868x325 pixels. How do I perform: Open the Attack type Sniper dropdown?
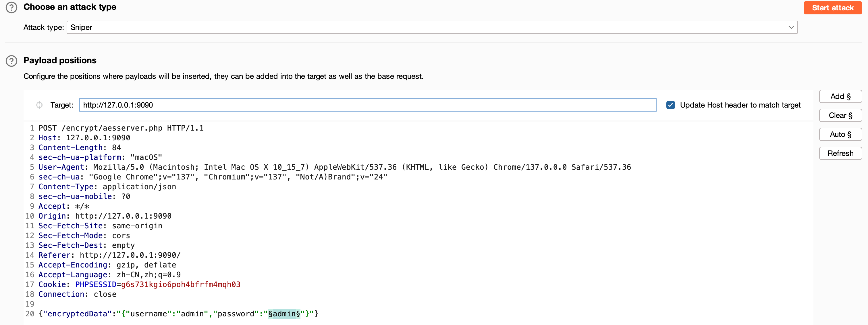point(432,27)
